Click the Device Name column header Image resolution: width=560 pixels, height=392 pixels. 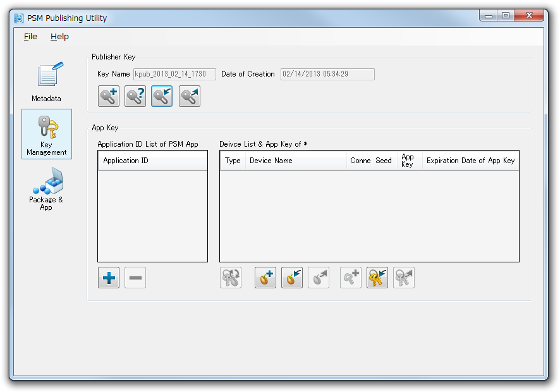pos(295,161)
